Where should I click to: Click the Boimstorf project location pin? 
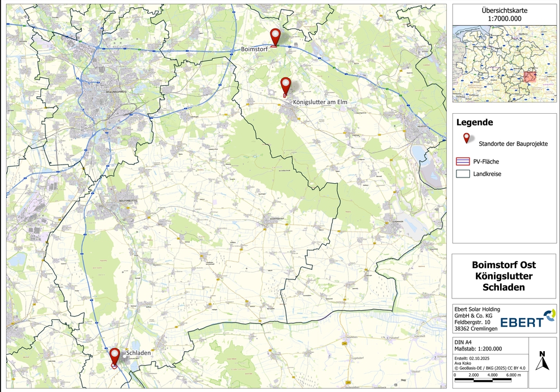tap(275, 36)
